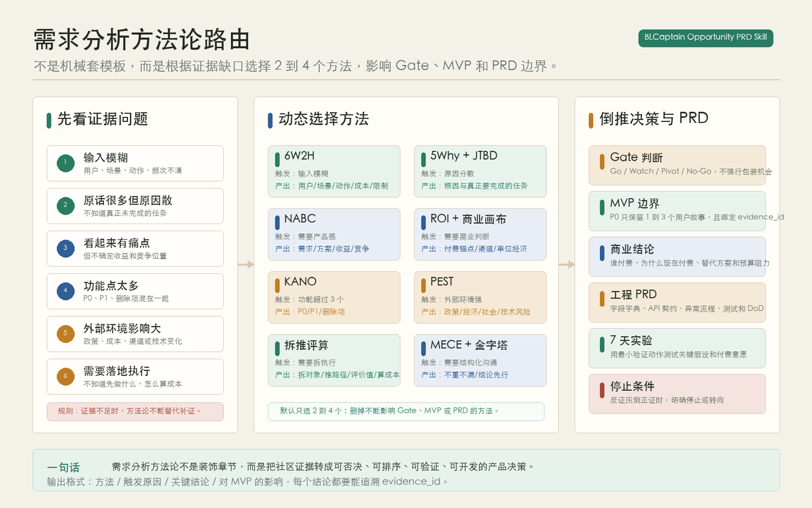The width and height of the screenshot is (812, 508).
Task: Open the NABC method card
Action: [334, 234]
